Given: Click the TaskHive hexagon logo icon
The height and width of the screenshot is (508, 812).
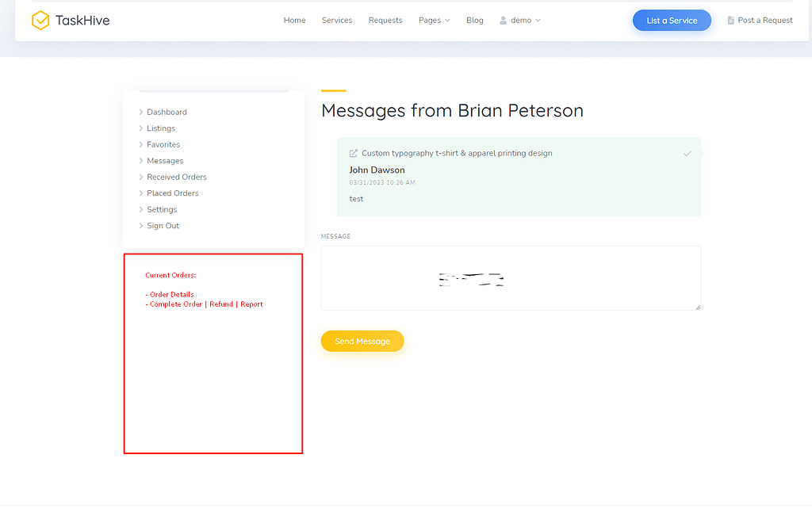Looking at the screenshot, I should pyautogui.click(x=40, y=20).
